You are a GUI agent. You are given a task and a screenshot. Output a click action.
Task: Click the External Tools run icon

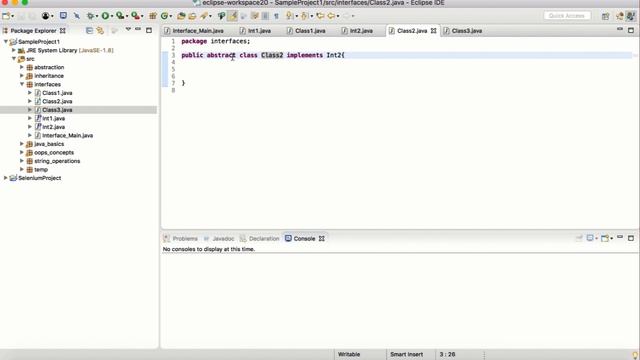(135, 16)
